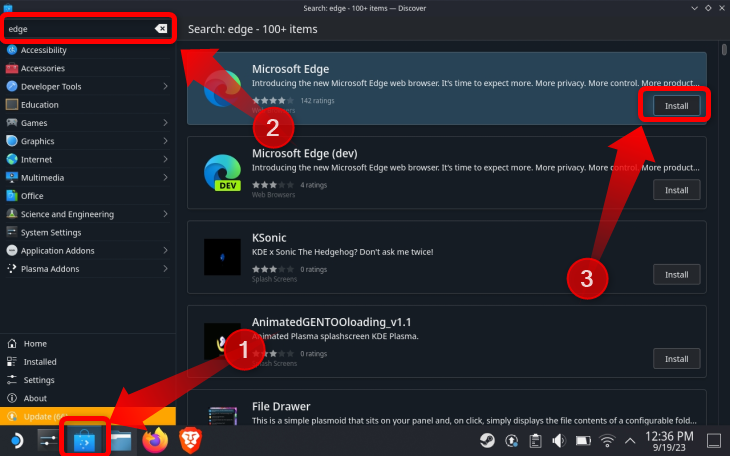Open Wi-Fi network tray icon
730x456 pixels.
607,440
